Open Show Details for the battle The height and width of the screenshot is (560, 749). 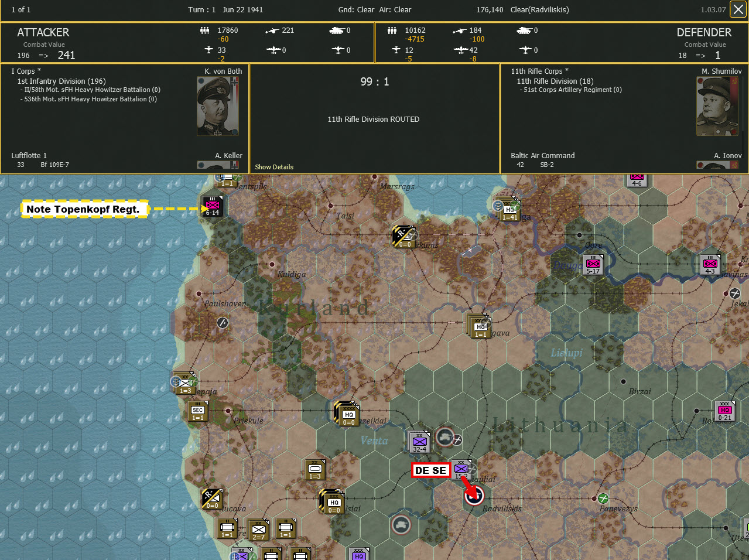[274, 167]
